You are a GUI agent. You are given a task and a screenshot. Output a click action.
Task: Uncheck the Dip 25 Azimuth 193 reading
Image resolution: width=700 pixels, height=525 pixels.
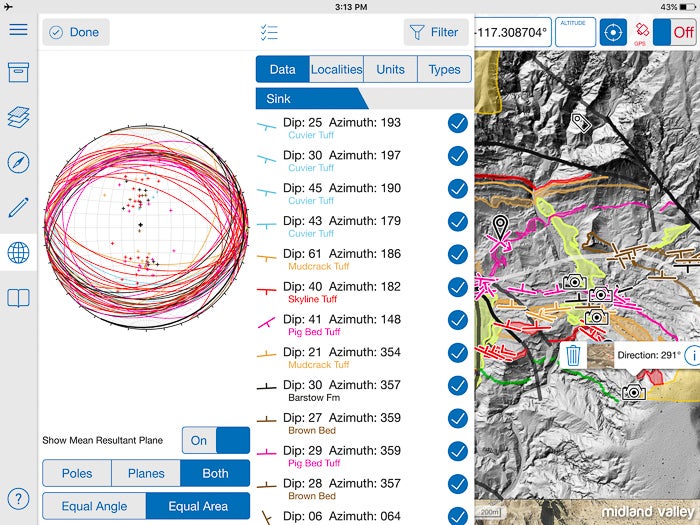pyautogui.click(x=457, y=123)
